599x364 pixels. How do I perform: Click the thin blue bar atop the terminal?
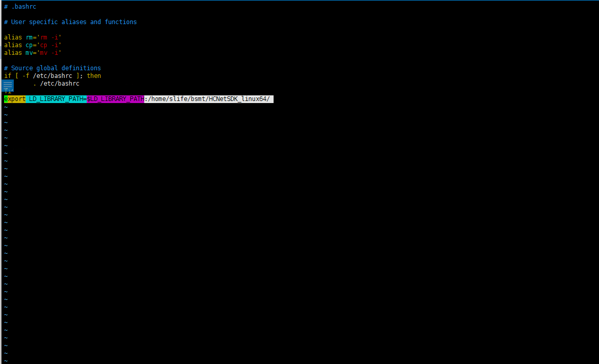[x=299, y=1]
